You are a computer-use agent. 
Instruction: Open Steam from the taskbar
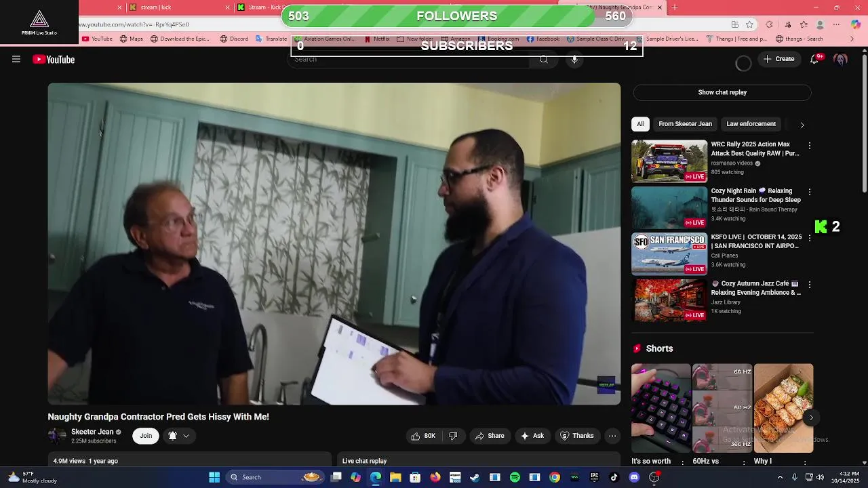[475, 477]
